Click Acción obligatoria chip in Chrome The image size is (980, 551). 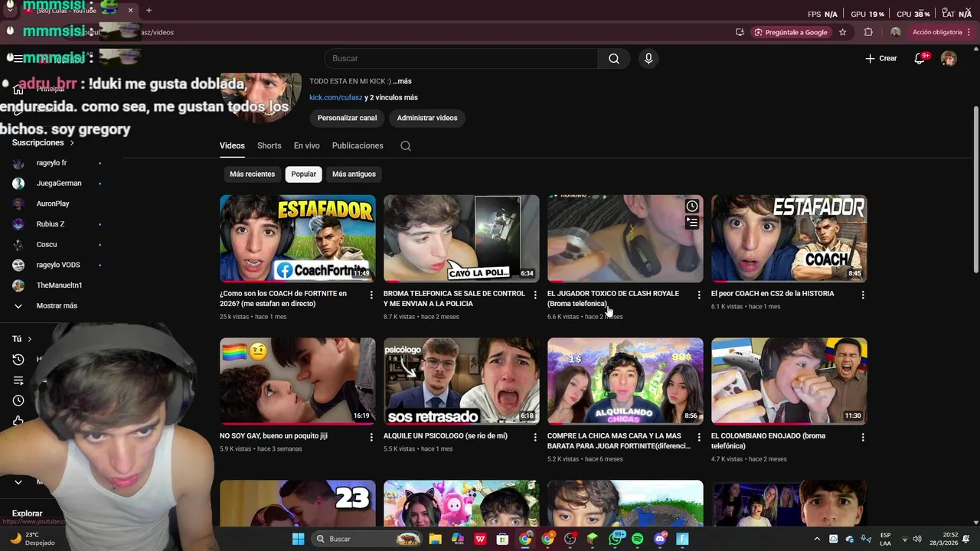point(937,32)
